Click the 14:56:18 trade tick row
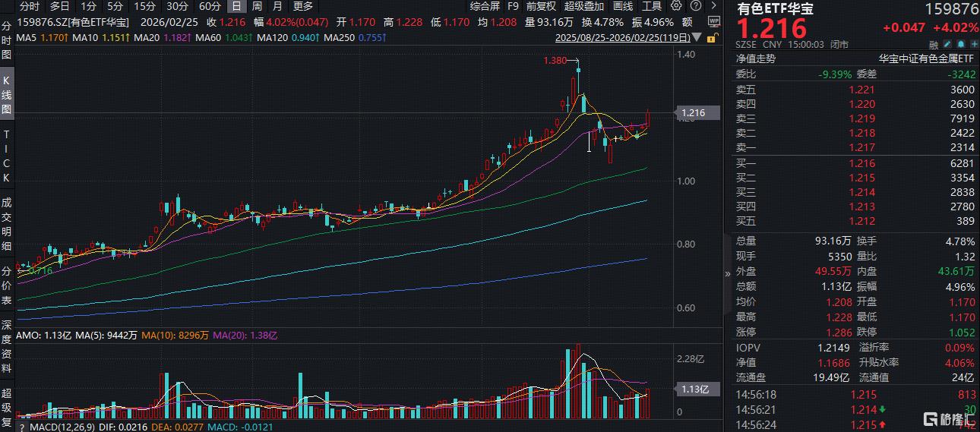The image size is (980, 432). [856, 395]
